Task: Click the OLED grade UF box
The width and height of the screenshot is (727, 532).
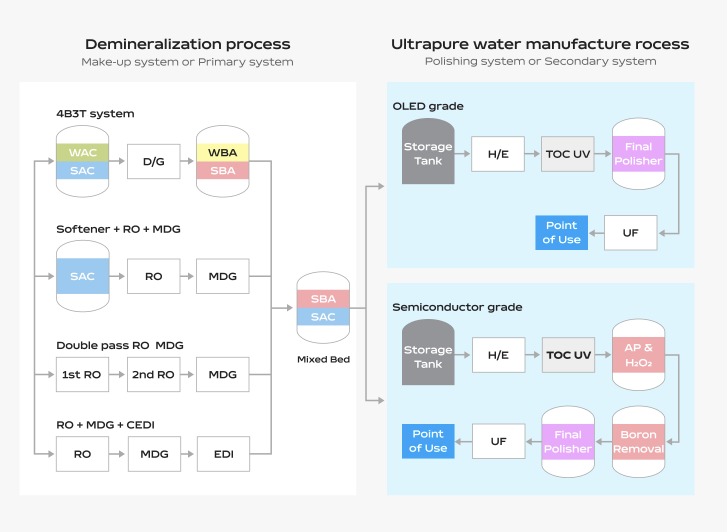Action: 631,233
